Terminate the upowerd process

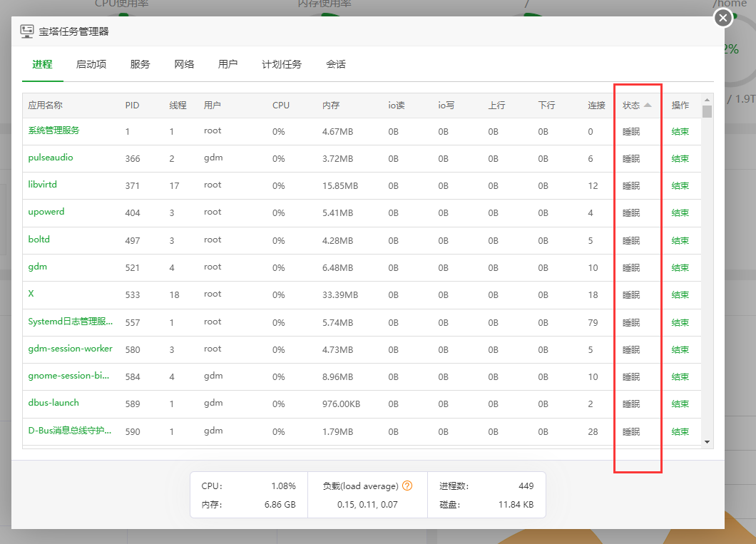(680, 213)
